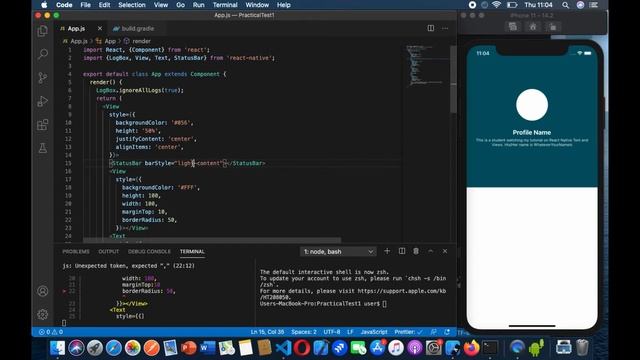Click the right terminal bash prompt
Screen dimensions: 640x360
pyautogui.click(x=323, y=304)
